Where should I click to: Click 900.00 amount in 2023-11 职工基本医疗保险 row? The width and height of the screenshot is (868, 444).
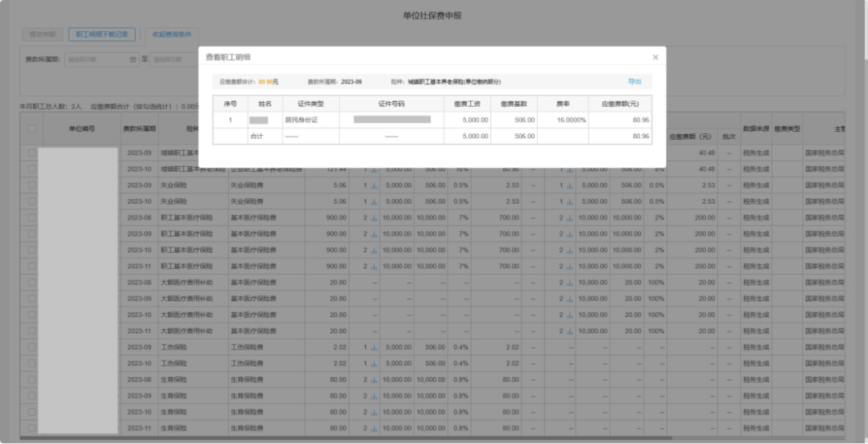pos(336,266)
